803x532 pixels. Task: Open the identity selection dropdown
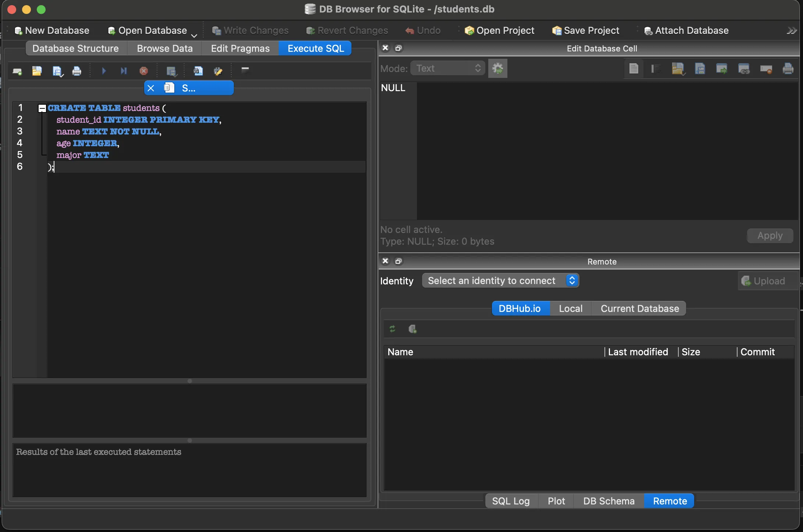[x=500, y=281]
